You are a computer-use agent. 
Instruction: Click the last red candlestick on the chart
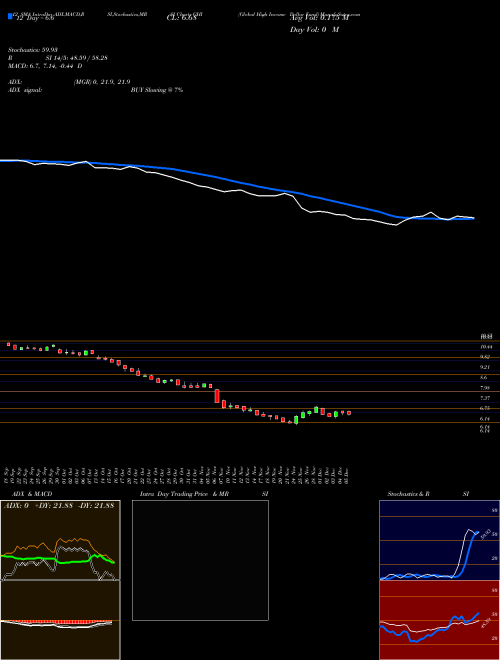349,413
